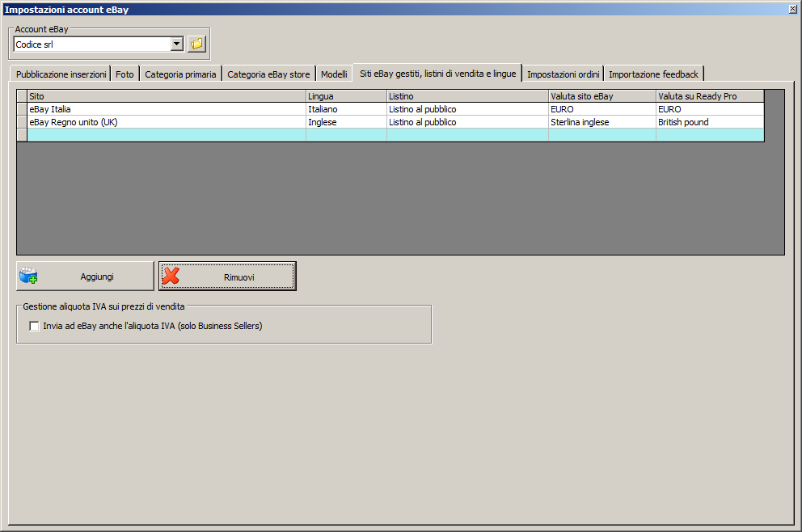Viewport: 802px width, 532px height.
Task: Click the Lingua column header
Action: 346,96
